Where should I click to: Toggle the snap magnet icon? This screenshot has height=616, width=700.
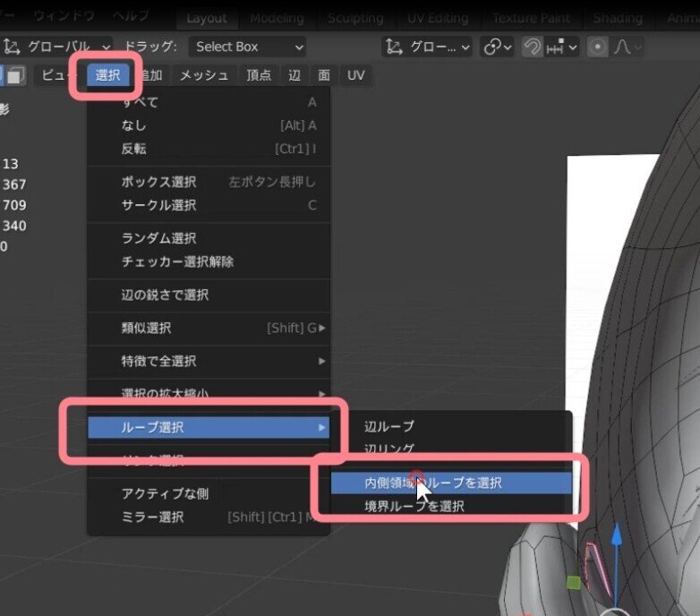tap(532, 47)
